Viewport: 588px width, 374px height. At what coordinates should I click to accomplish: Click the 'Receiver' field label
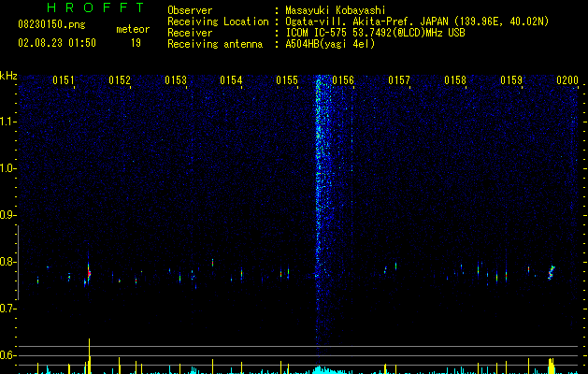(x=190, y=33)
